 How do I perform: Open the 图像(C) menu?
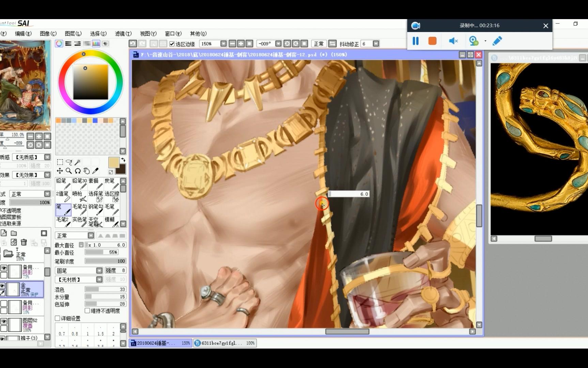tap(48, 33)
